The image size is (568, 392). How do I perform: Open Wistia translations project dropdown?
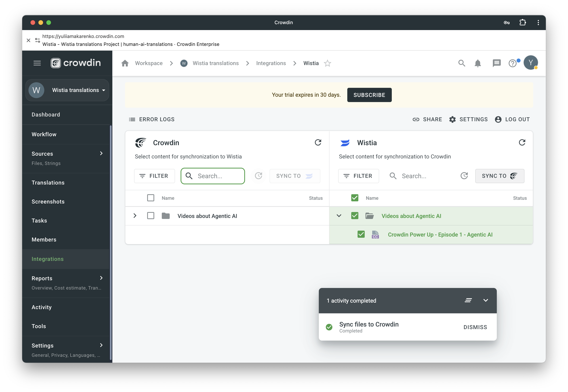click(67, 90)
